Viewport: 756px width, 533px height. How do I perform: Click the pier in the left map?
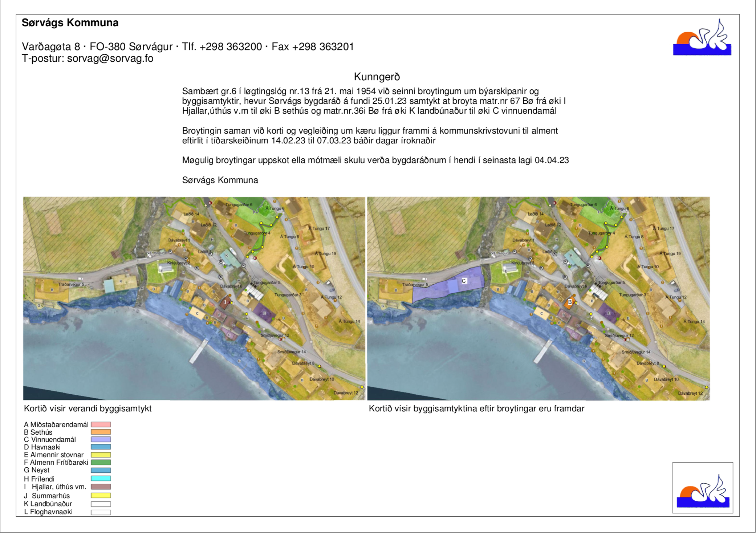coord(199,351)
